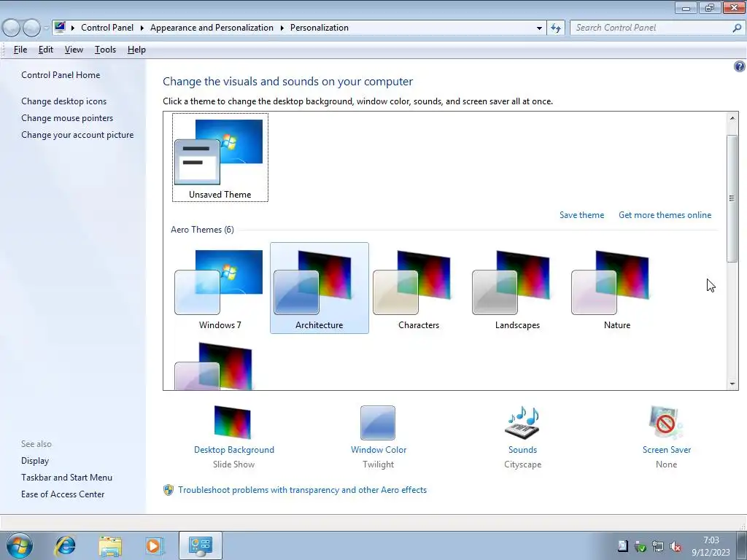Open the Sounds keyboard icon
This screenshot has height=560, width=747.
click(x=522, y=422)
